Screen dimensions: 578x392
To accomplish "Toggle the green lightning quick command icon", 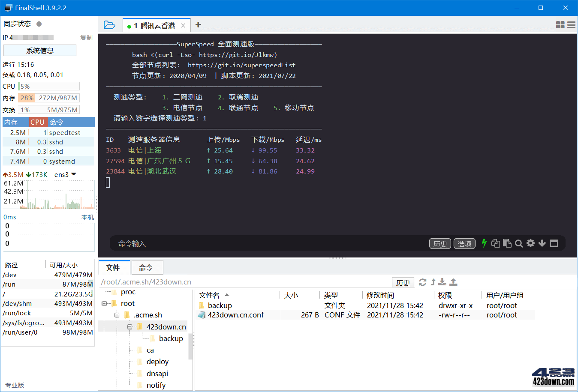I will tap(484, 243).
